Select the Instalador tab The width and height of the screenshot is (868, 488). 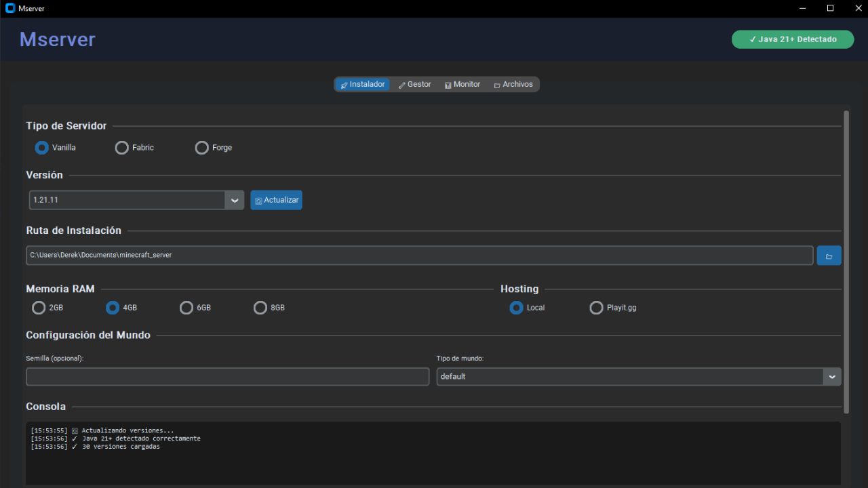pos(363,85)
